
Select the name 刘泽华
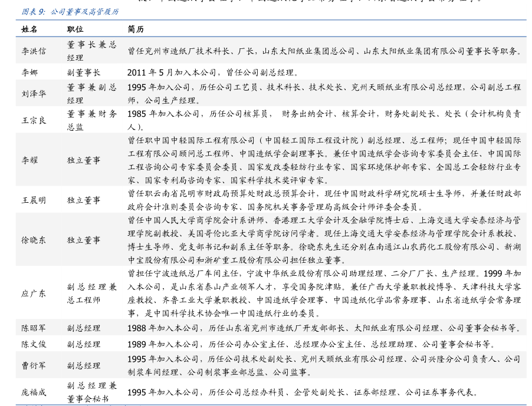[34, 94]
